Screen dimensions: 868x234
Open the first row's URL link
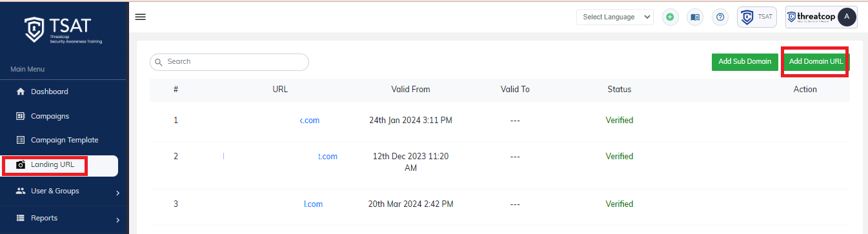point(310,121)
